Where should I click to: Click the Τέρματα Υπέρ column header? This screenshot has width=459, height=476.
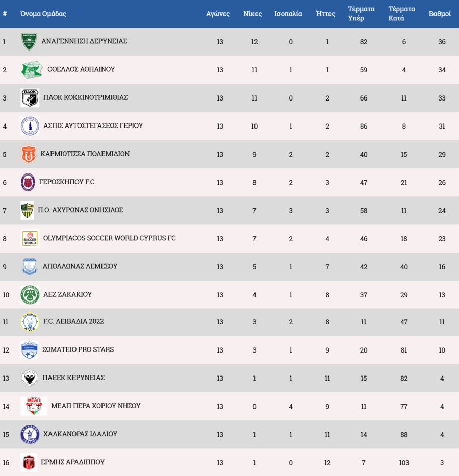361,14
